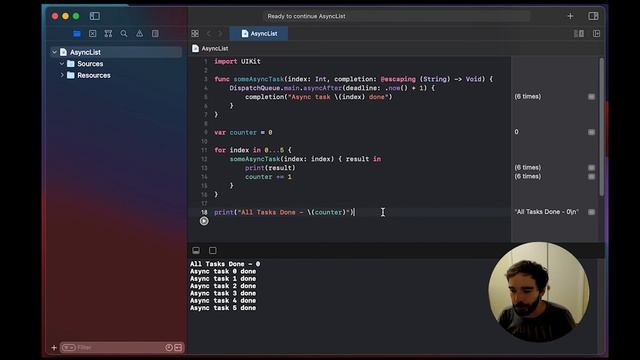The width and height of the screenshot is (640, 360).
Task: Toggle the inspector panel button
Action: tap(593, 16)
